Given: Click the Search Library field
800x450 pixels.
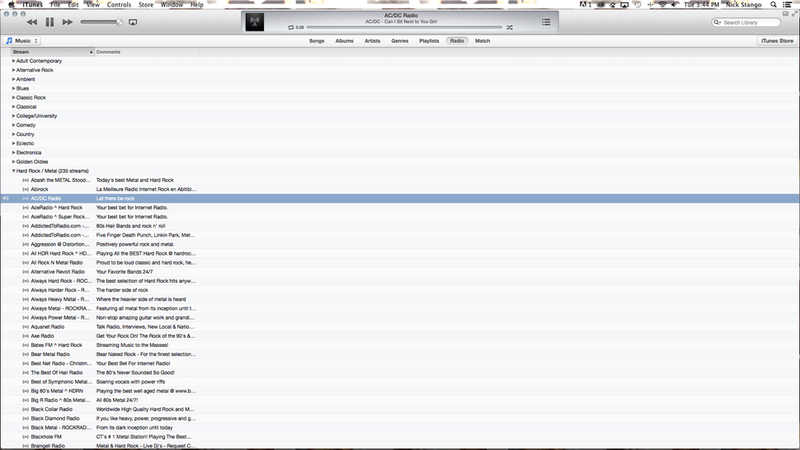Looking at the screenshot, I should pos(746,22).
